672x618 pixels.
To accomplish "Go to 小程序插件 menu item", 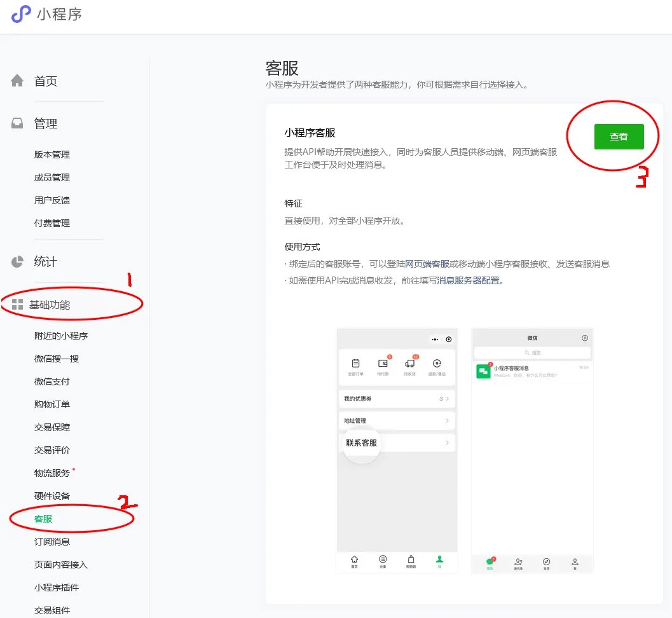I will (57, 587).
